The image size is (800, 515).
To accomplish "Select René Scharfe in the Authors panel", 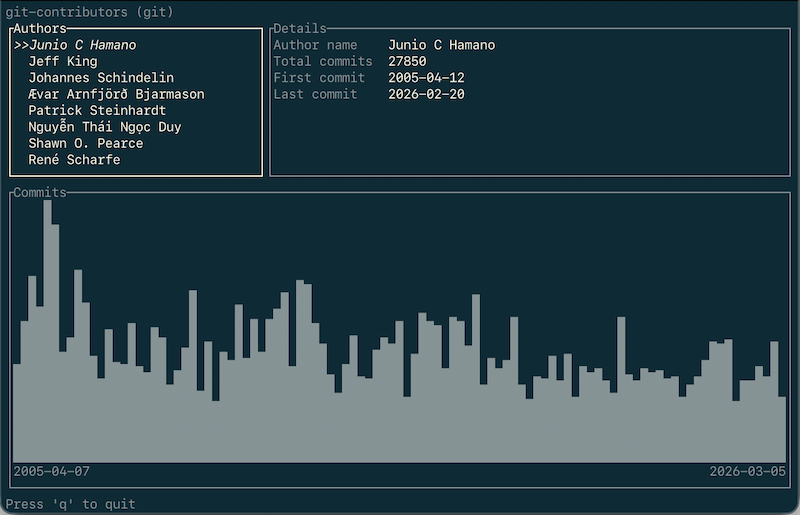I will 74,159.
